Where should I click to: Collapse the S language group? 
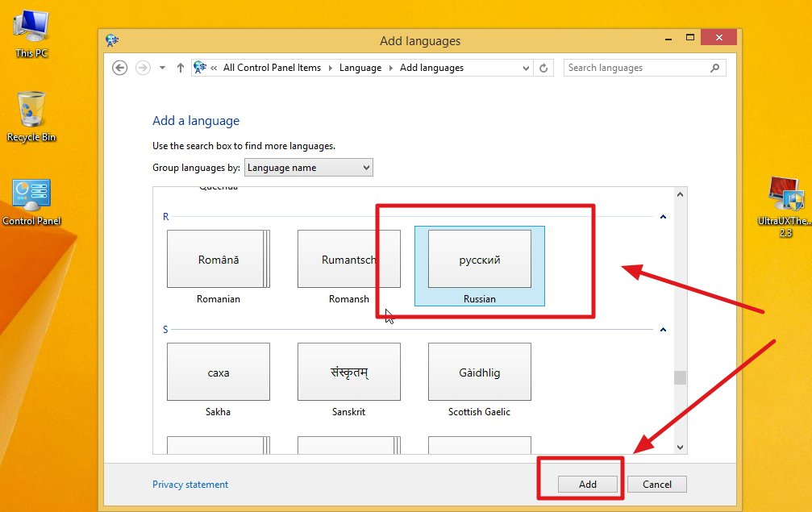tap(663, 330)
